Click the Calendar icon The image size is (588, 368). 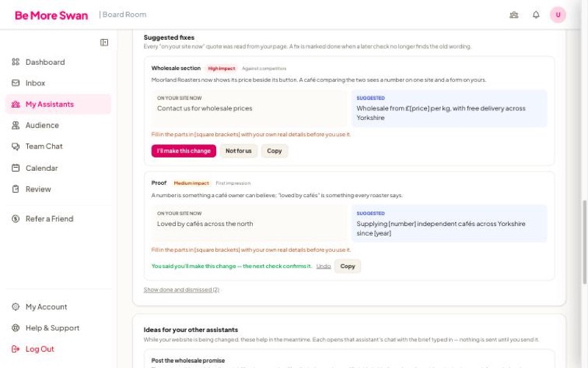point(15,168)
